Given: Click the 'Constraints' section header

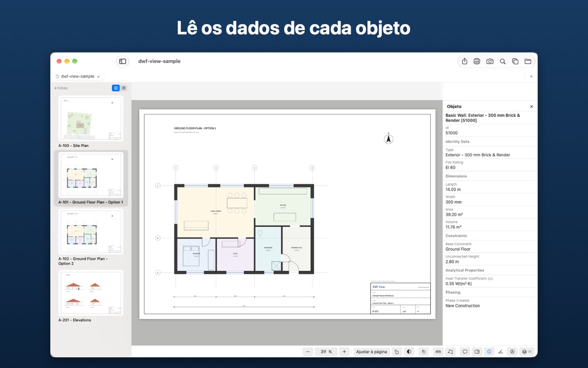Looking at the screenshot, I should point(456,236).
